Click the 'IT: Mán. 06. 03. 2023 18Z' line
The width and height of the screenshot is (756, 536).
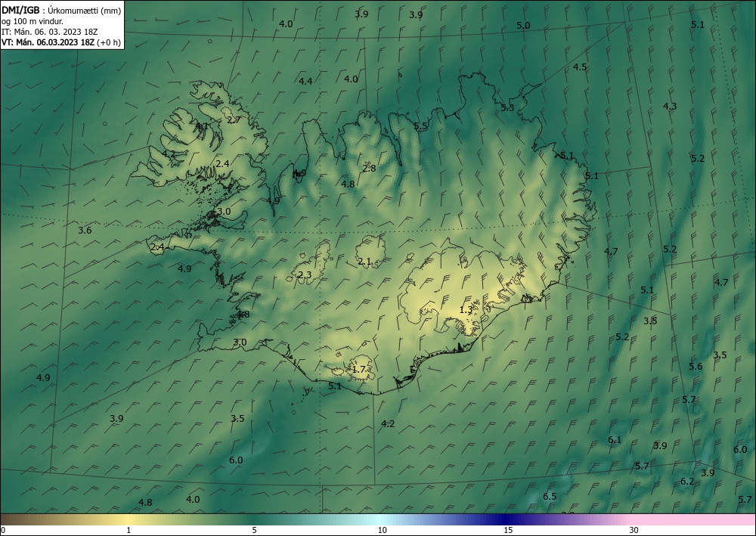click(x=50, y=32)
